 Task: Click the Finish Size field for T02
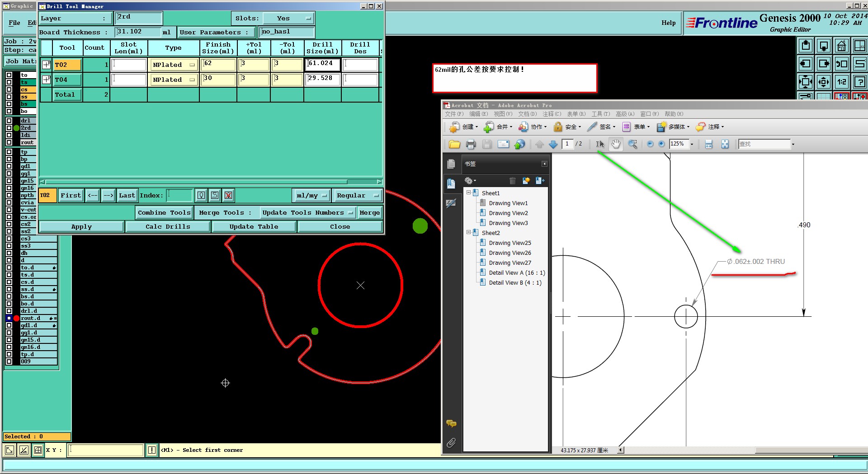[x=219, y=65]
